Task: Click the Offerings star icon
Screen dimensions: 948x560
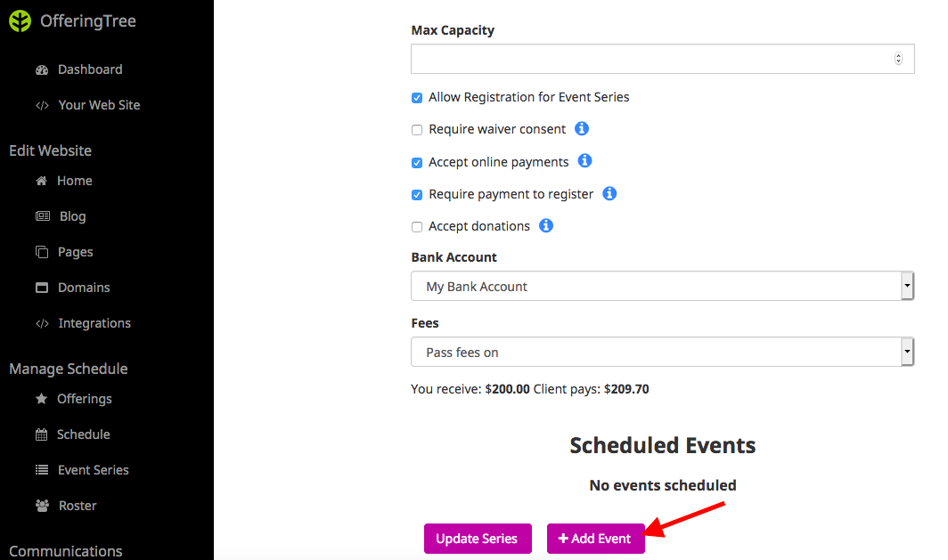Action: click(x=41, y=399)
